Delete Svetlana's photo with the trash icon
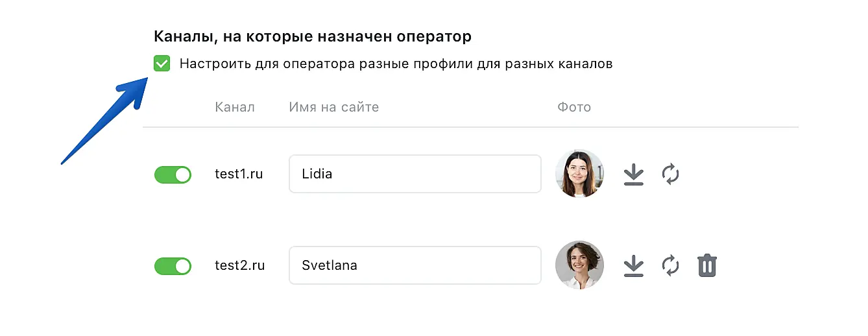868x336 pixels. click(x=707, y=266)
